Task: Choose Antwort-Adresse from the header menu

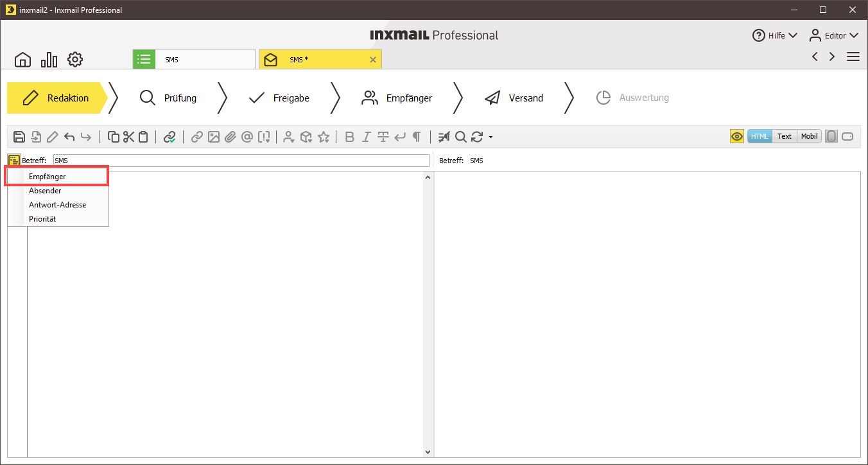Action: [57, 205]
